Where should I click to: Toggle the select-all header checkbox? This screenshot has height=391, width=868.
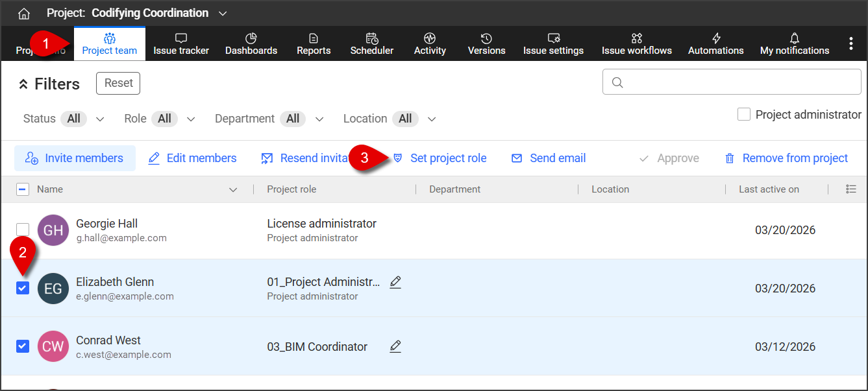tap(22, 189)
